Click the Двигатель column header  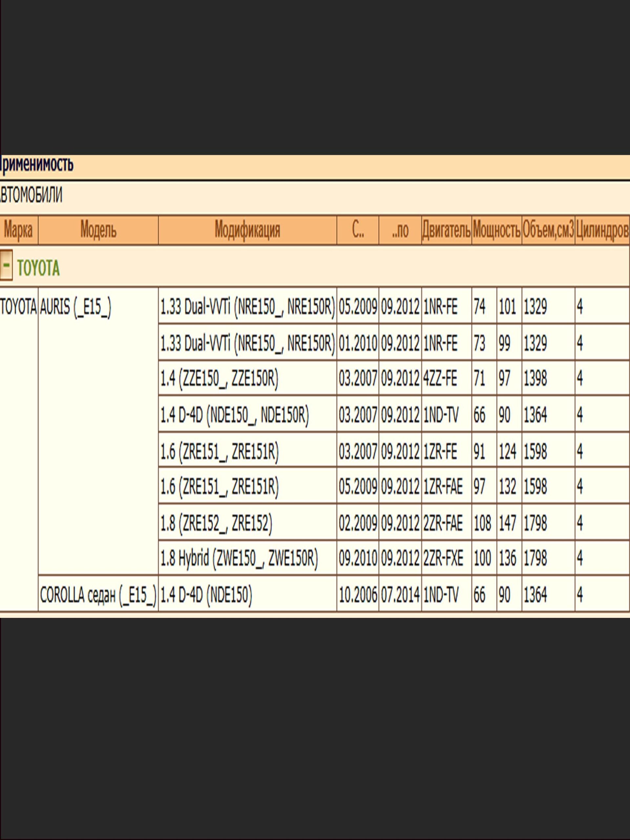pyautogui.click(x=446, y=230)
